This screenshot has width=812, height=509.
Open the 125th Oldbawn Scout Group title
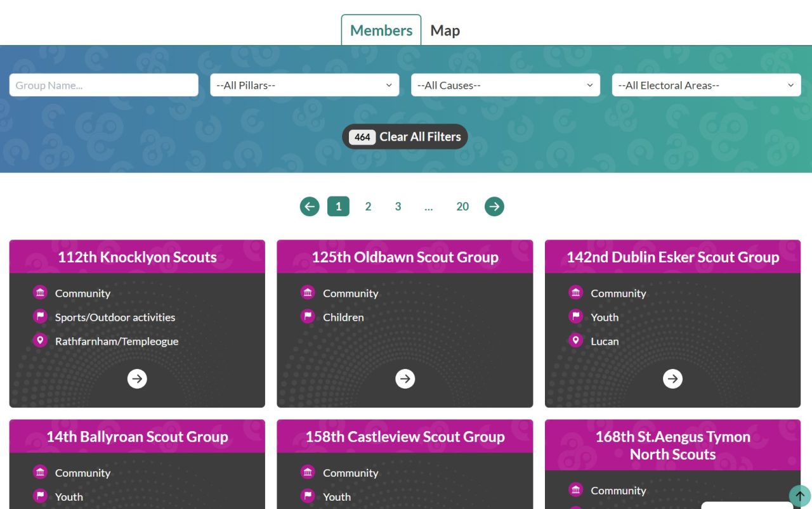coord(405,257)
